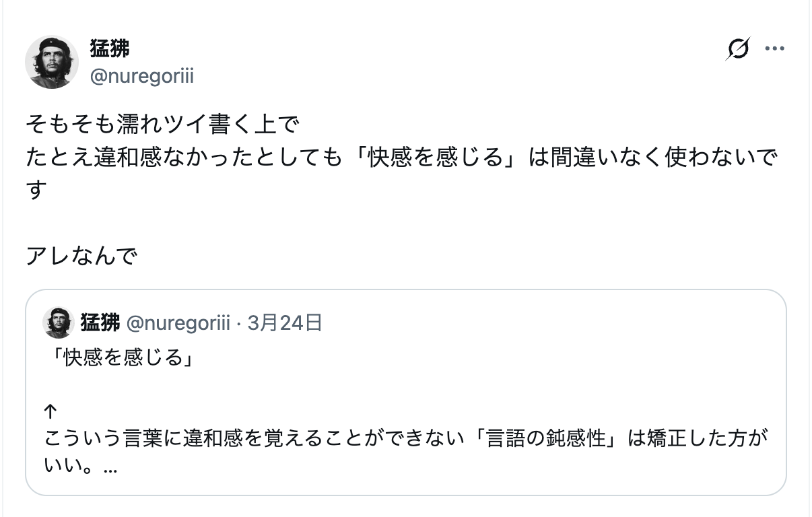Click the large profile avatar of 猛狒
Screen dimensions: 812x517
coord(52,62)
